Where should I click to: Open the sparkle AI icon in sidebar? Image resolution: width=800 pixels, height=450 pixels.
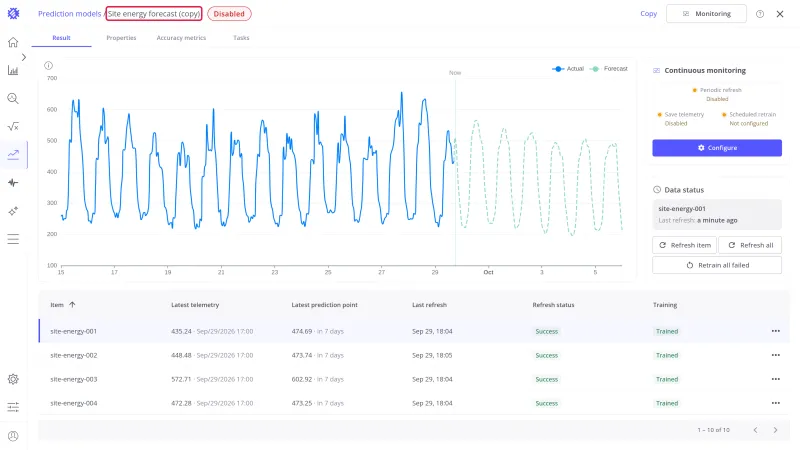click(13, 211)
